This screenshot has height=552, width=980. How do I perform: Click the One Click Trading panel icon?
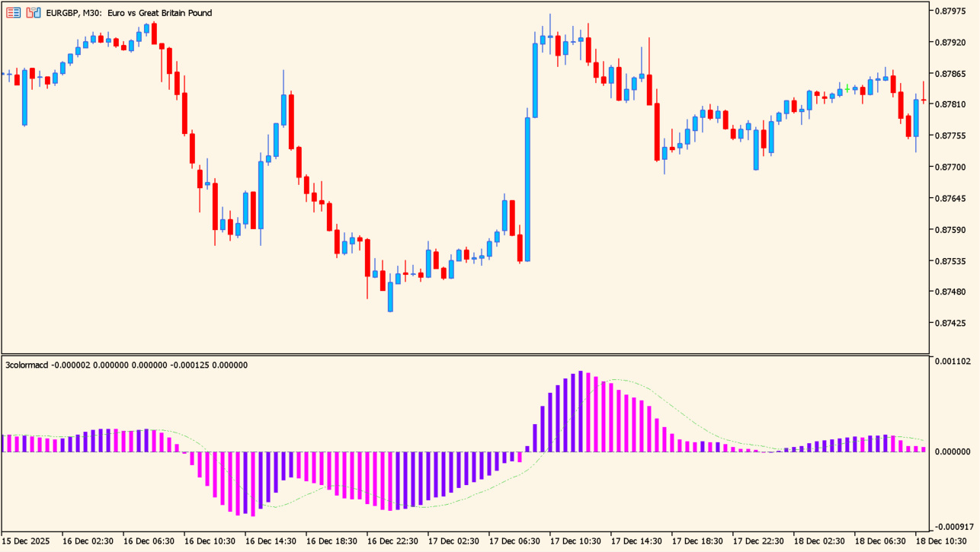pos(13,13)
